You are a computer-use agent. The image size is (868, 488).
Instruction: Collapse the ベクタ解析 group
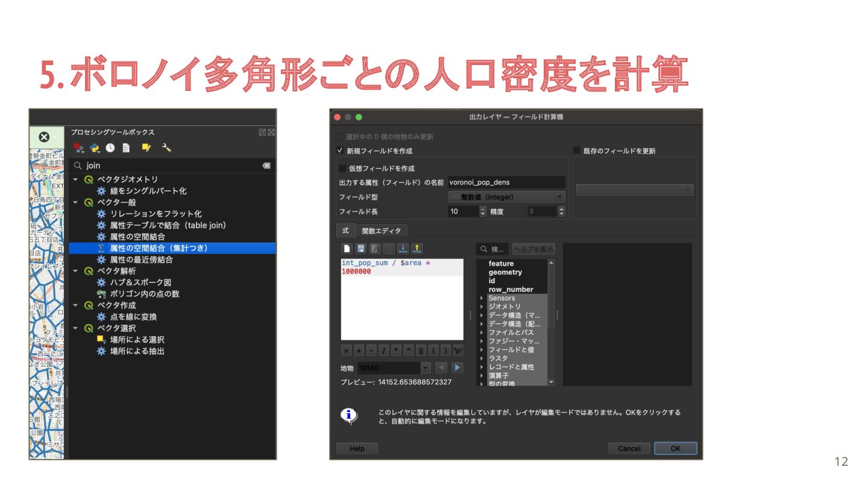(x=75, y=271)
